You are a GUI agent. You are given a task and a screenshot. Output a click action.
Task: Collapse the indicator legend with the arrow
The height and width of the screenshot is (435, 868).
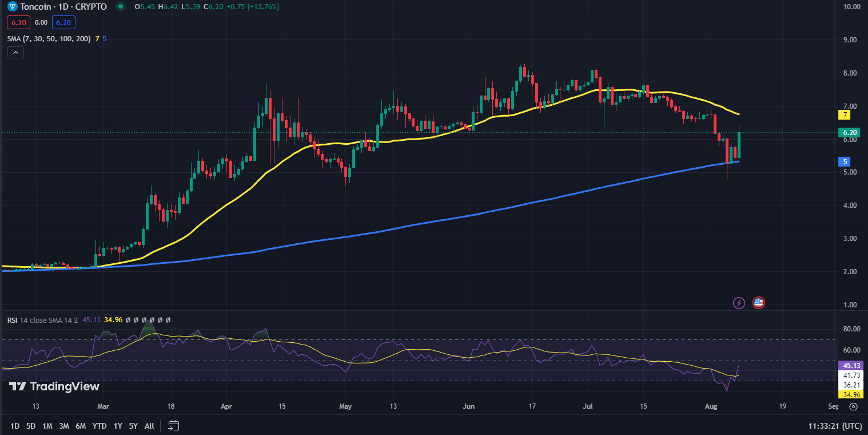point(15,53)
